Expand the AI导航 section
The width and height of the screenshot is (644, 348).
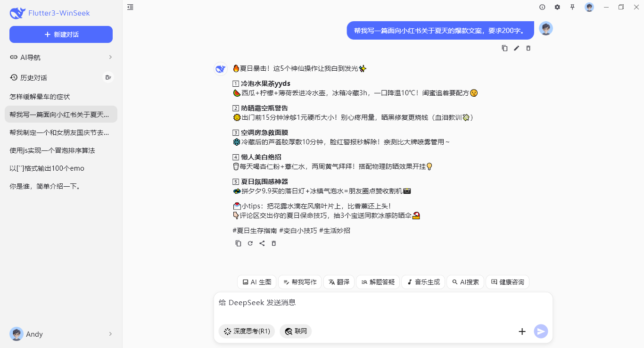coord(61,57)
